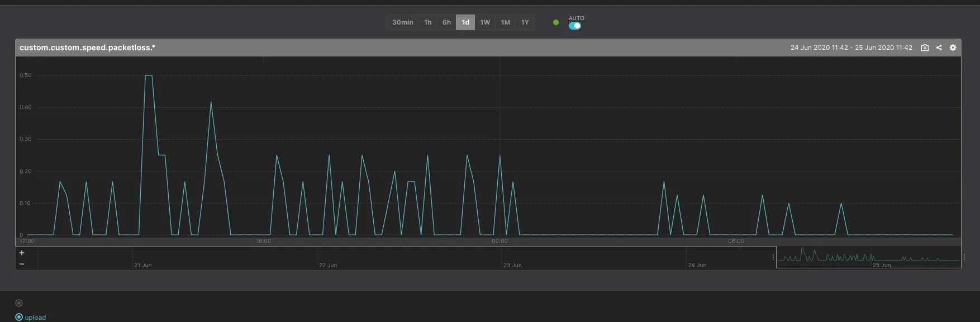Screen dimensions: 980x322
Task: Switch time range to 1W
Action: pyautogui.click(x=484, y=22)
